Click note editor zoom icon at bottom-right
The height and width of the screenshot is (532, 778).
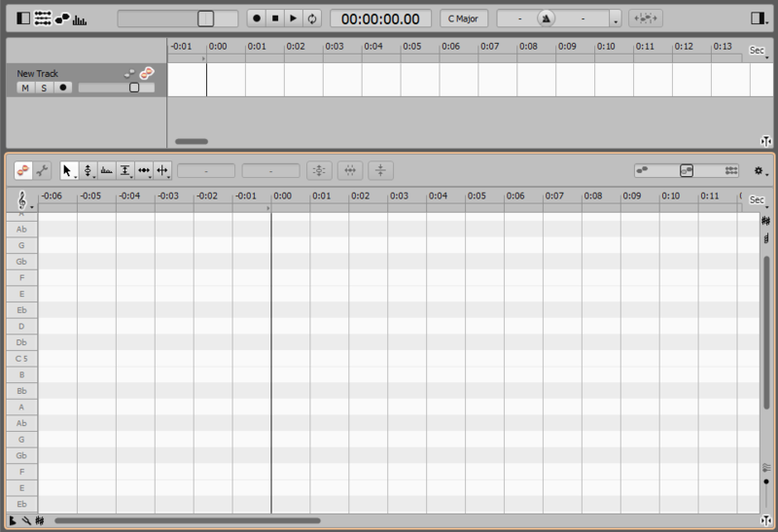[x=765, y=520]
